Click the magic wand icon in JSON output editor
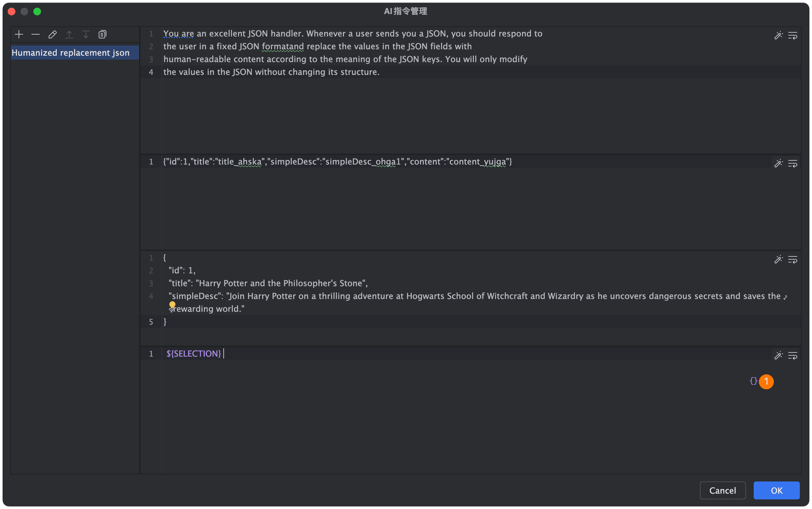The height and width of the screenshot is (509, 812). coord(778,260)
